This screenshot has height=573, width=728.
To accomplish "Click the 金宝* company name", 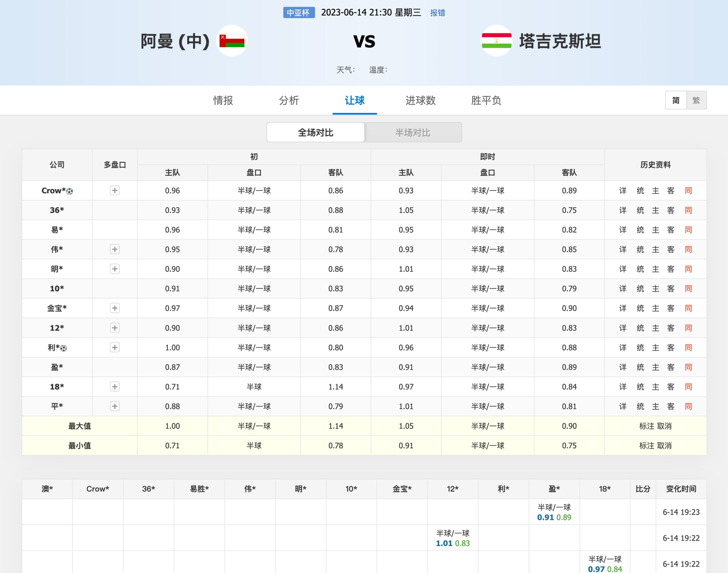I will coord(57,308).
